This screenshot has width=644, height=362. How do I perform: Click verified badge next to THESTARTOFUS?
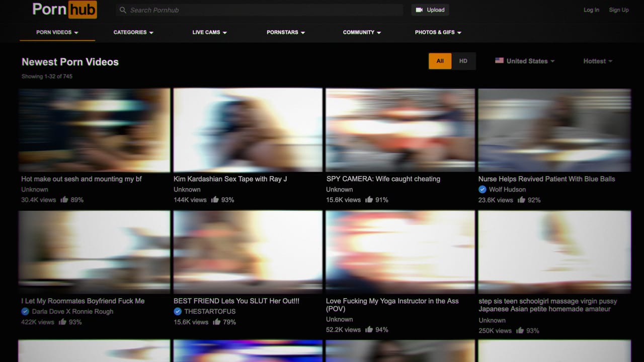pos(177,311)
